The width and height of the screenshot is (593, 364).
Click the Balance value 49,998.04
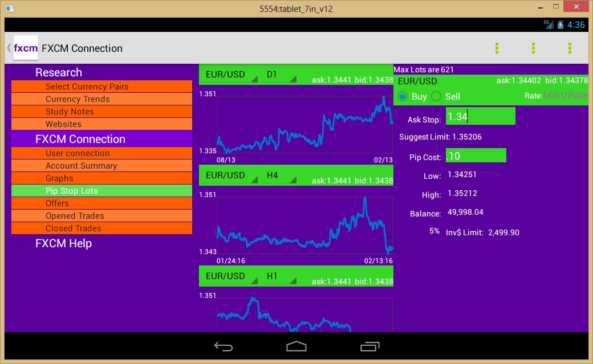click(465, 212)
